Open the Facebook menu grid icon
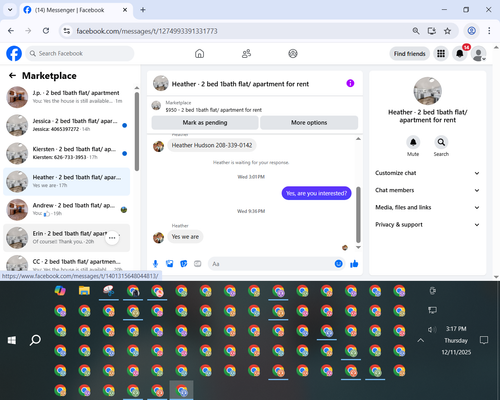 441,54
